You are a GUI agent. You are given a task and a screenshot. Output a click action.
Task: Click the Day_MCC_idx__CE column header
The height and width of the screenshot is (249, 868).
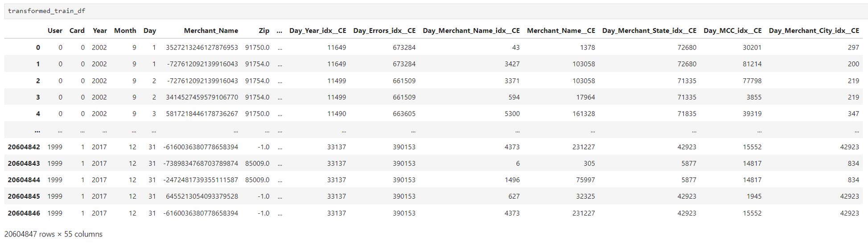732,31
